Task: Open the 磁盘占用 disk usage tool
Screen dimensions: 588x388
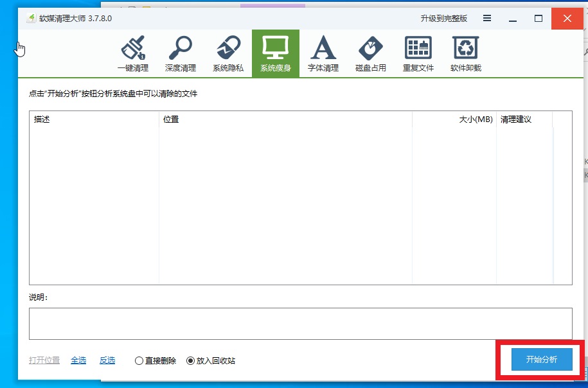Action: (371, 54)
